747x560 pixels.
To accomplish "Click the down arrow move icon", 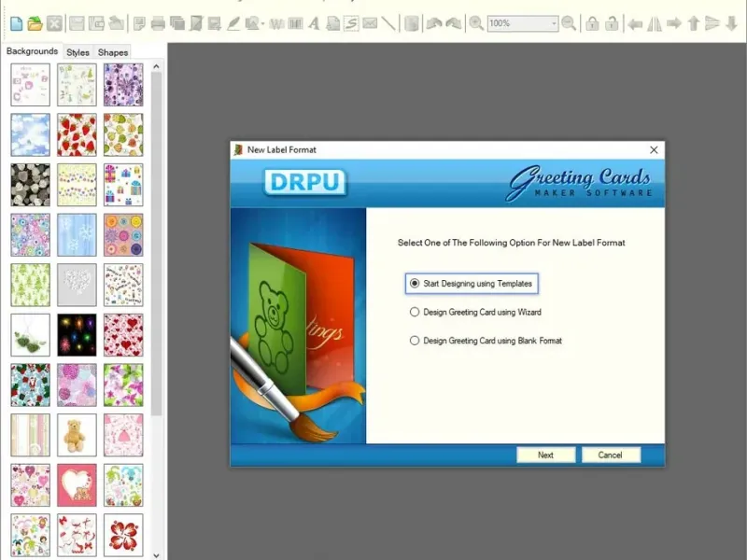I will [732, 22].
